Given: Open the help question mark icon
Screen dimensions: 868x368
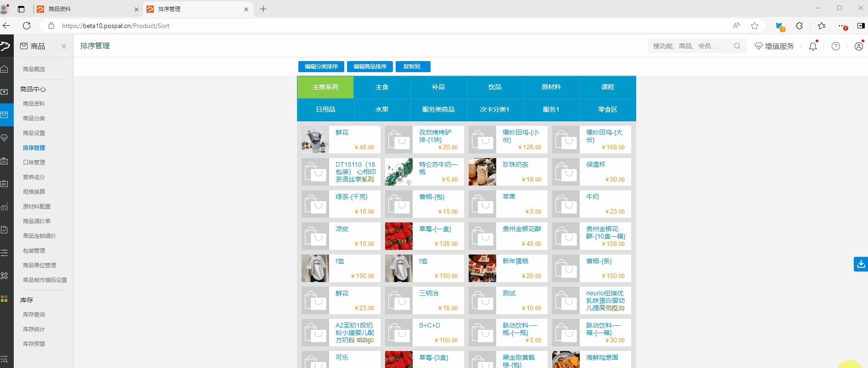Looking at the screenshot, I should [836, 46].
